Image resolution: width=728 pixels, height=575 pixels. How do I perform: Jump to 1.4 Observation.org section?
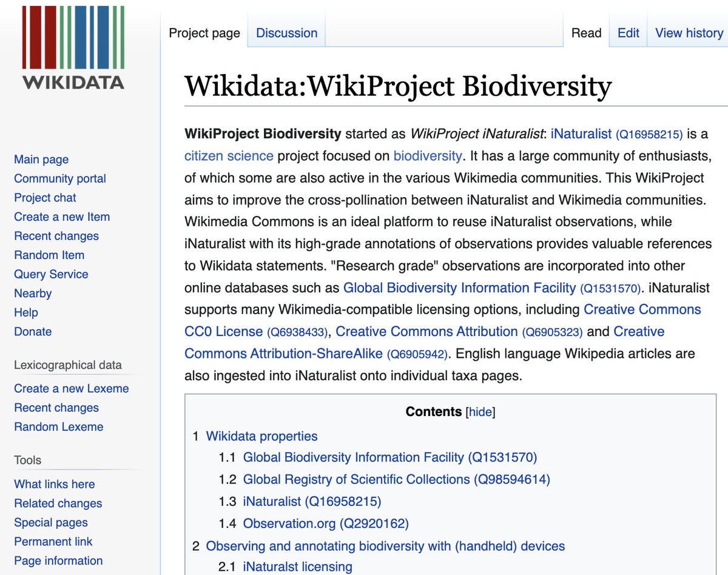[326, 523]
